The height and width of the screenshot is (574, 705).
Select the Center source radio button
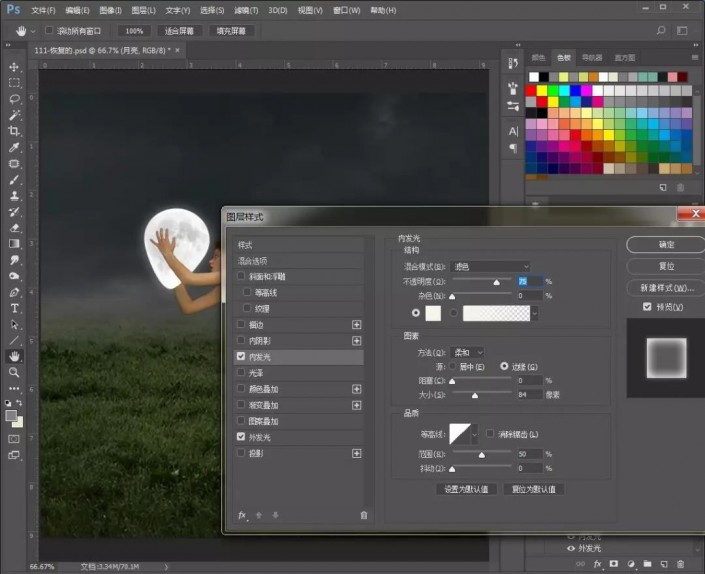[452, 366]
